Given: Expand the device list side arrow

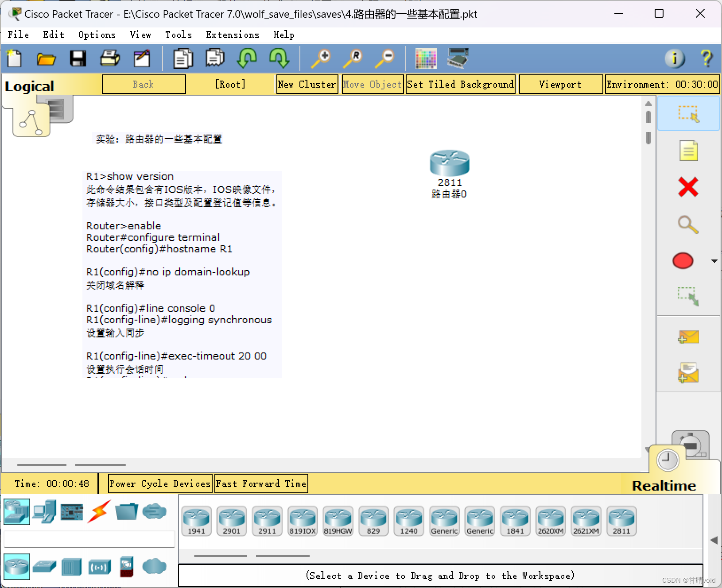Looking at the screenshot, I should [x=714, y=540].
